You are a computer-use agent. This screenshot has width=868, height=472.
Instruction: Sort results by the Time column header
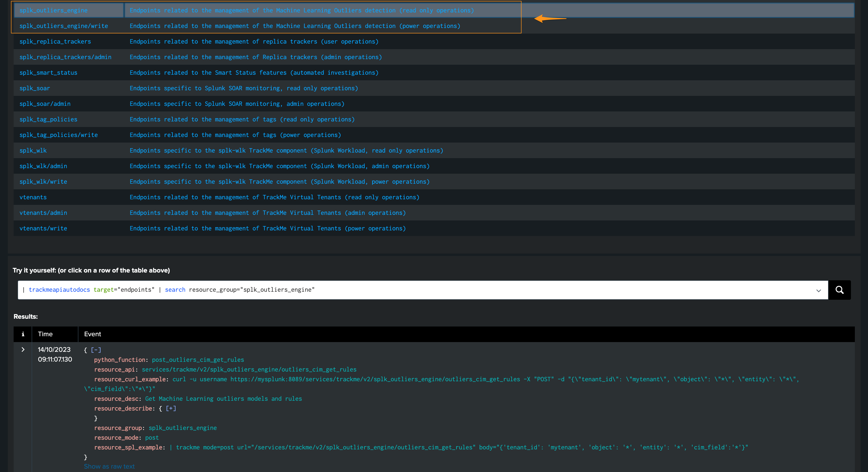pos(45,334)
